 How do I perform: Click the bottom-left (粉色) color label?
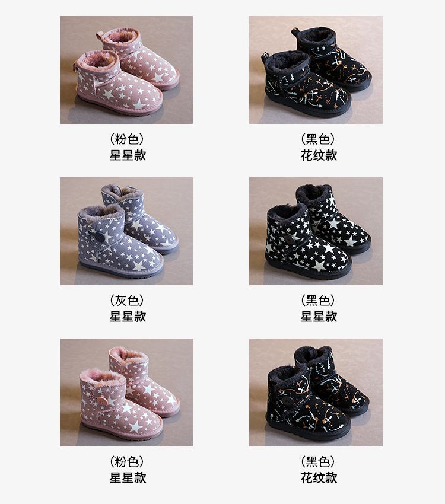tap(127, 461)
